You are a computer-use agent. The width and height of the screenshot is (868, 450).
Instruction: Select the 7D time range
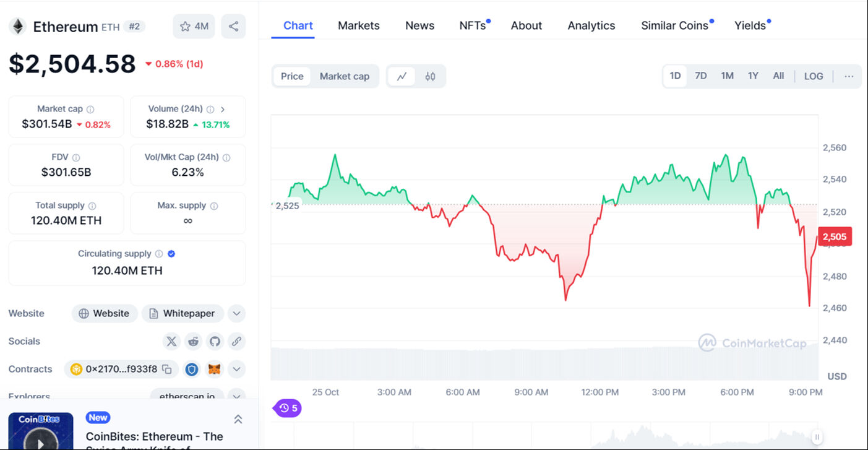point(700,76)
